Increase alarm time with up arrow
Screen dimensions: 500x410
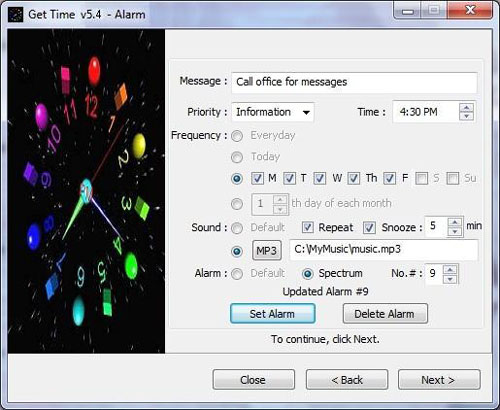[467, 108]
